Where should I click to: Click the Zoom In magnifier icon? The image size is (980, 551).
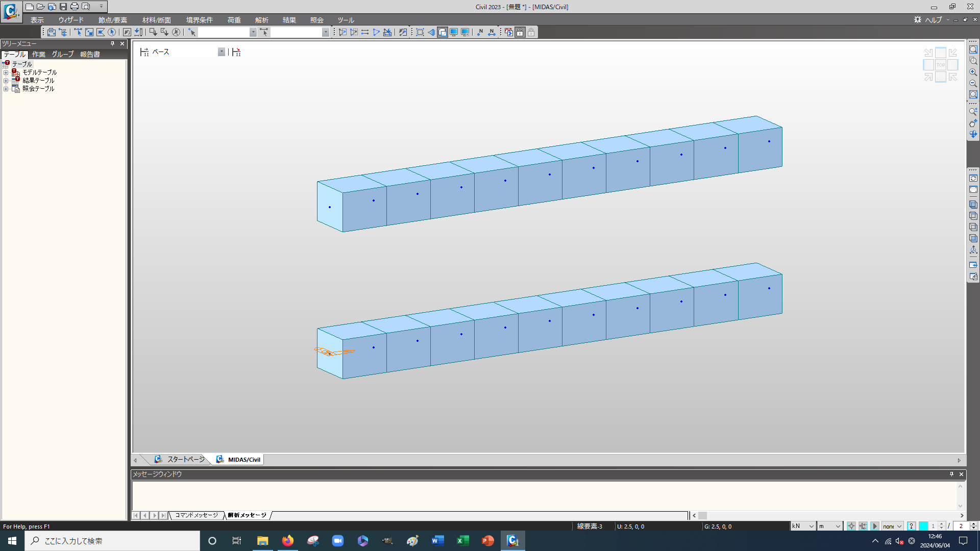(973, 72)
